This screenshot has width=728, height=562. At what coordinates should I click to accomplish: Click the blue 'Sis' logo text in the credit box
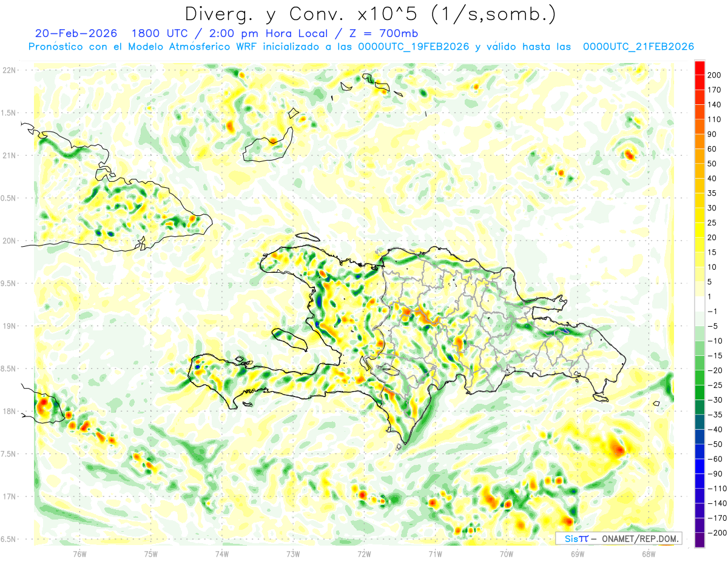[x=571, y=538]
